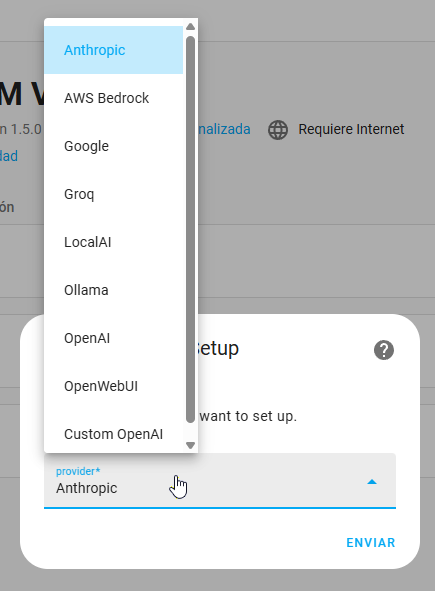Click the globe Requiere Internet icon
This screenshot has width=435, height=591.
tap(278, 130)
